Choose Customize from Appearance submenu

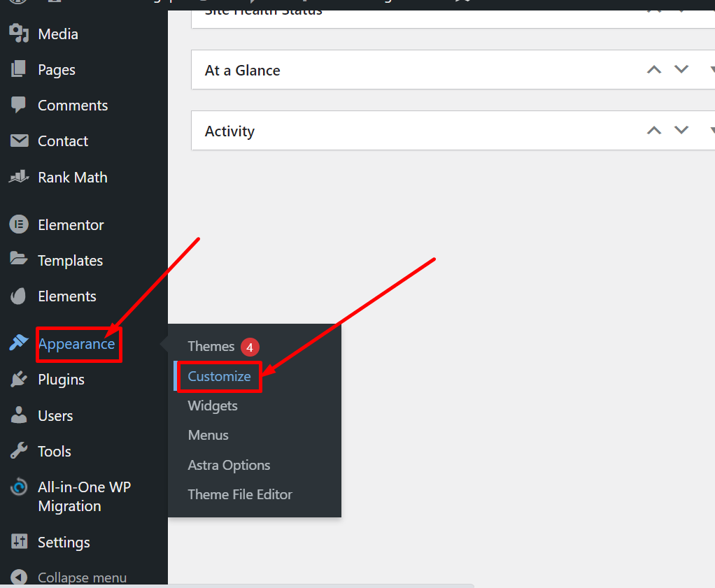220,377
